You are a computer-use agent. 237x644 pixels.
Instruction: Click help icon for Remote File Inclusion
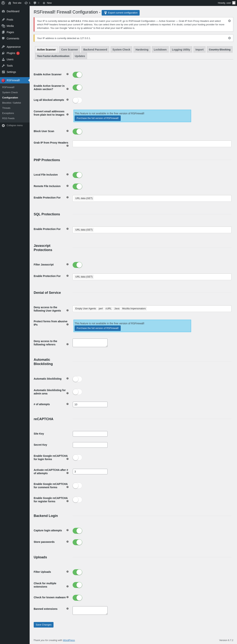click(67, 186)
